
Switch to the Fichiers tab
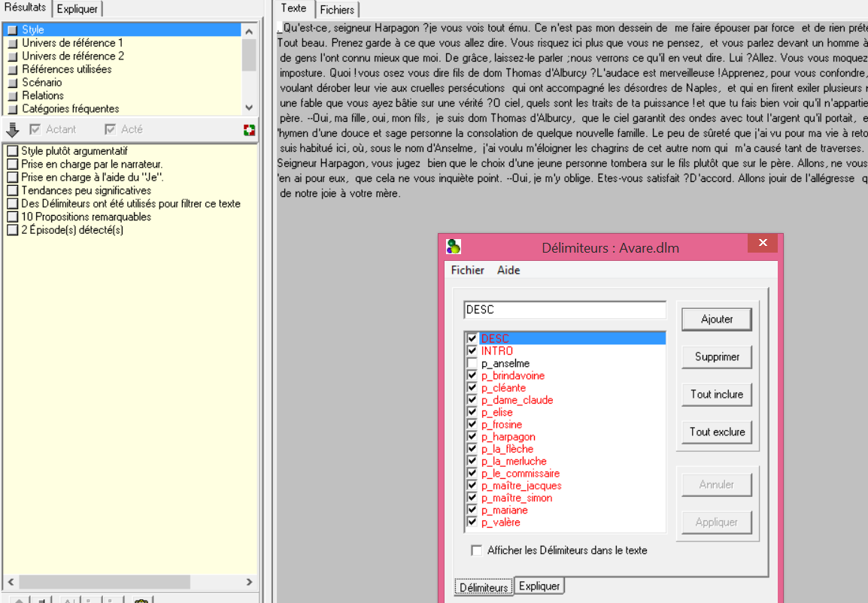coord(336,10)
